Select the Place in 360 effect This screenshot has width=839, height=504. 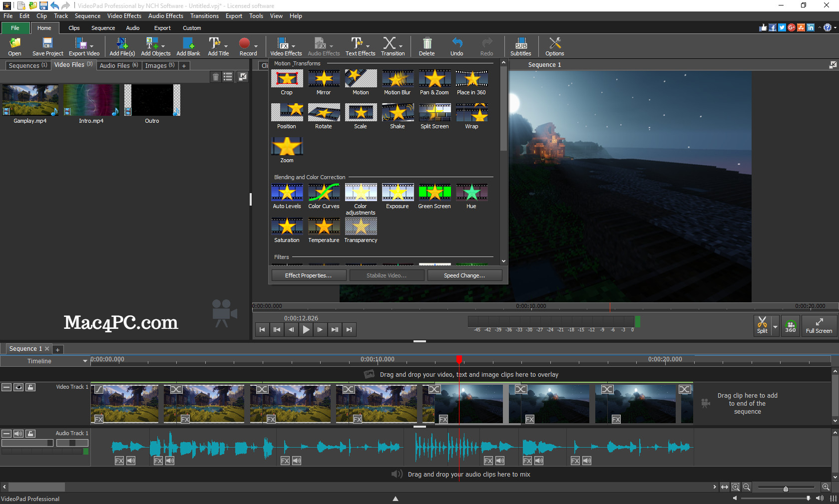[x=471, y=82]
